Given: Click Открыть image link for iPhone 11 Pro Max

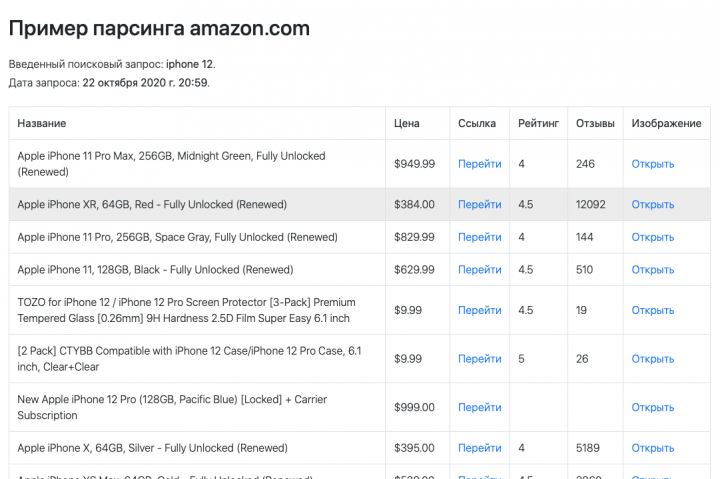Looking at the screenshot, I should tap(652, 164).
